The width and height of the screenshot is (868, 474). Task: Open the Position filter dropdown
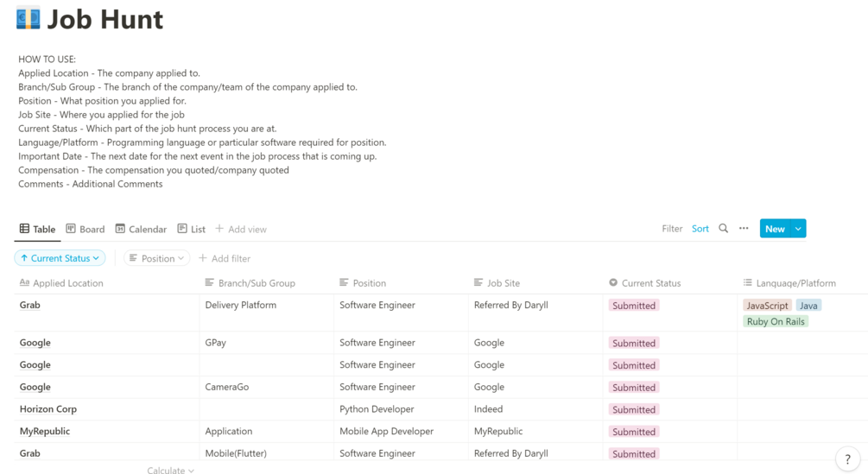point(157,258)
